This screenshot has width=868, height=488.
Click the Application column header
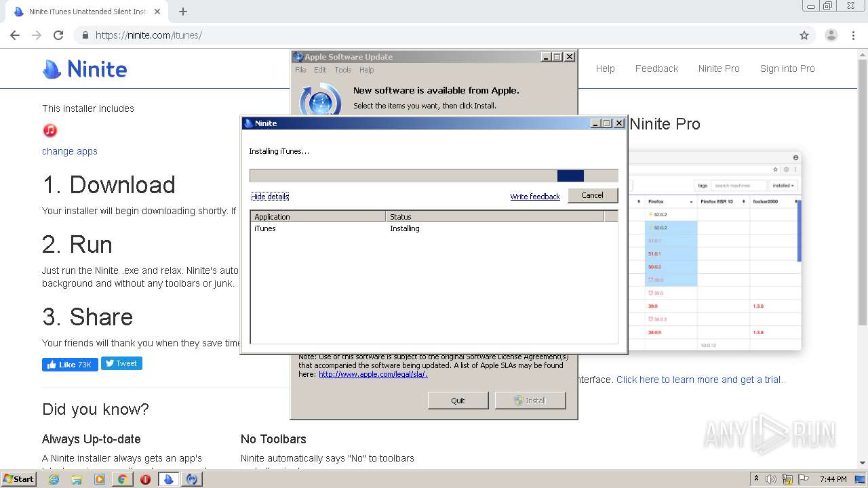click(x=318, y=217)
